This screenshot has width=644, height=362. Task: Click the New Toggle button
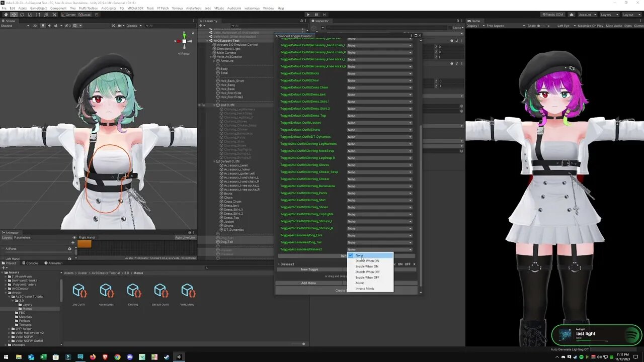click(x=309, y=269)
